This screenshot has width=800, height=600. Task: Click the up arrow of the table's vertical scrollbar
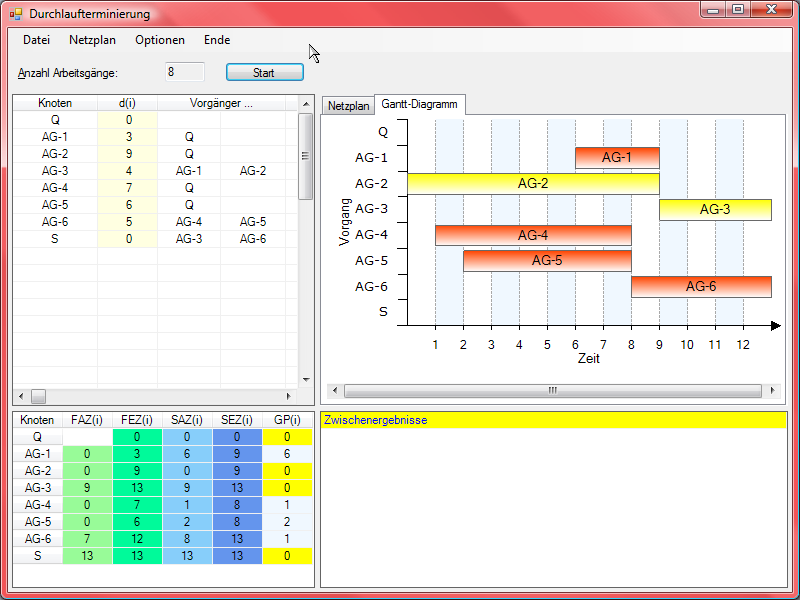tap(305, 119)
